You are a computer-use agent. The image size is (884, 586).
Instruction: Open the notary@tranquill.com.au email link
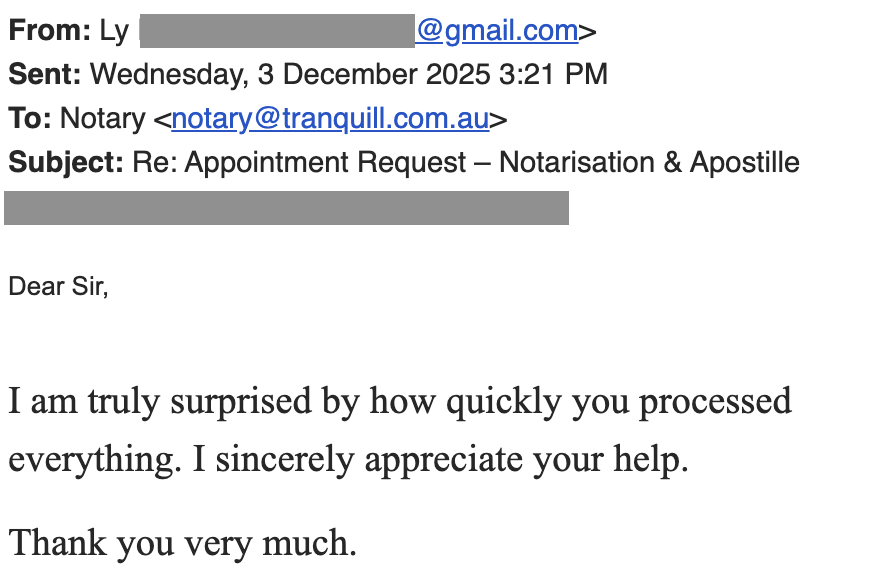coord(330,119)
